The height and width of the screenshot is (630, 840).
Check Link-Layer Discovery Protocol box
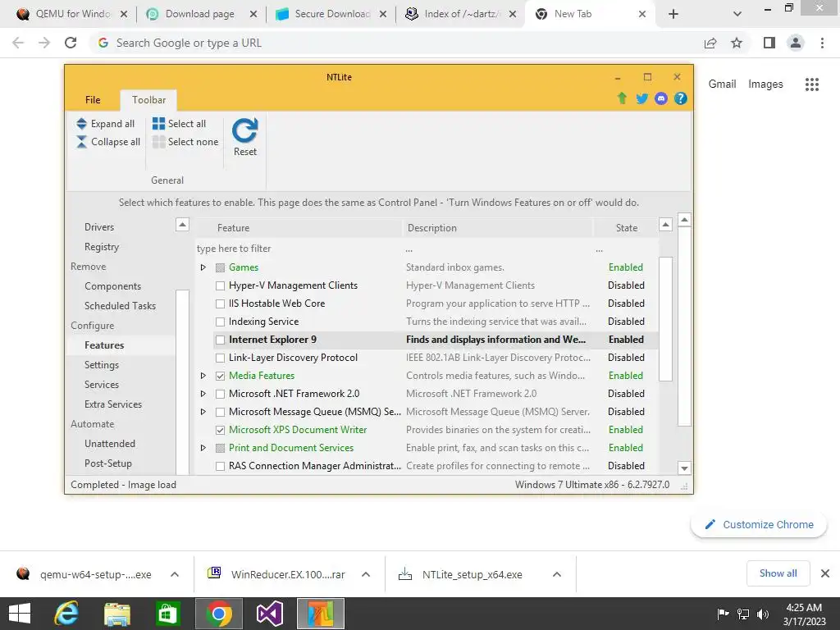(220, 358)
